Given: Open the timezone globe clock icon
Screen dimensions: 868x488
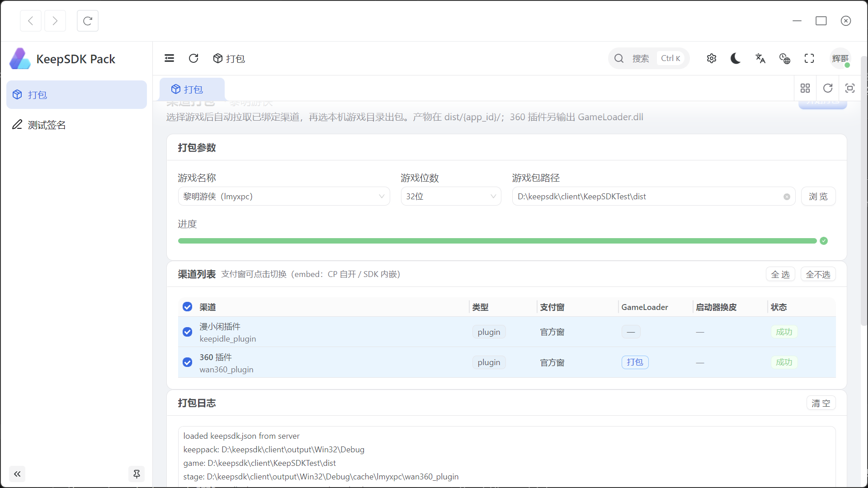Looking at the screenshot, I should (x=785, y=58).
